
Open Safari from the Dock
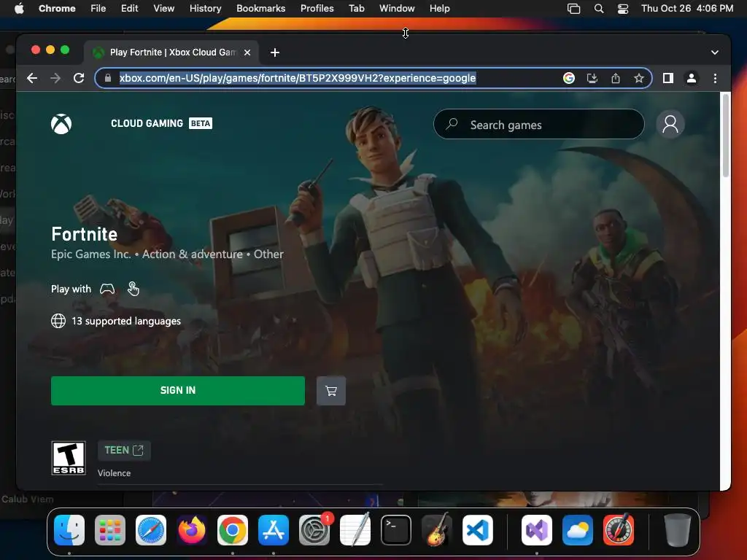tap(151, 530)
